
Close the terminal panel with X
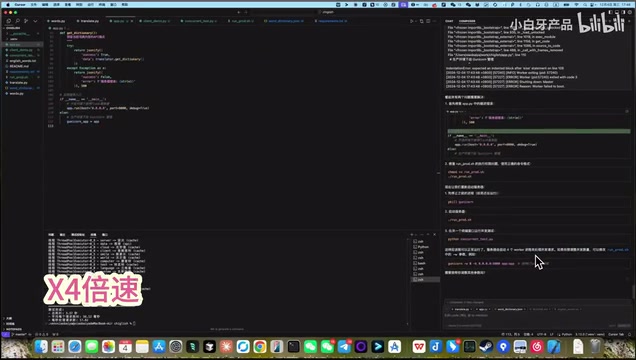[x=434, y=235]
